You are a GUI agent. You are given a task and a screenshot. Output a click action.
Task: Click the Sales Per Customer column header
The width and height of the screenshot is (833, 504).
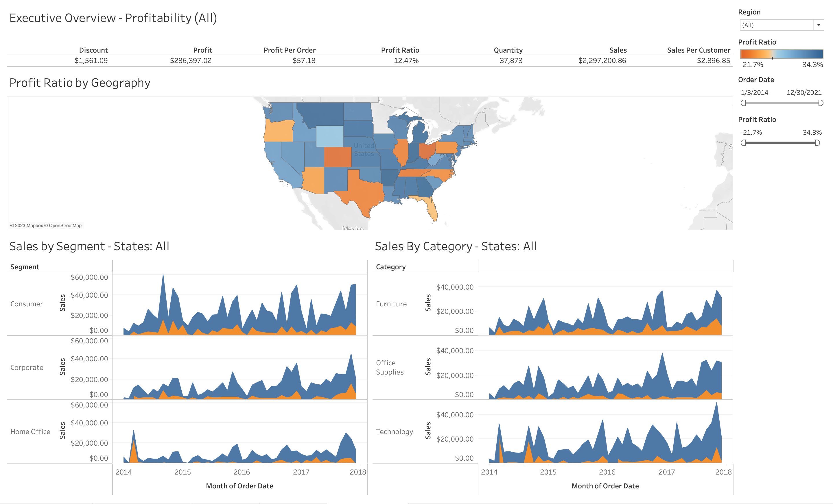point(699,50)
